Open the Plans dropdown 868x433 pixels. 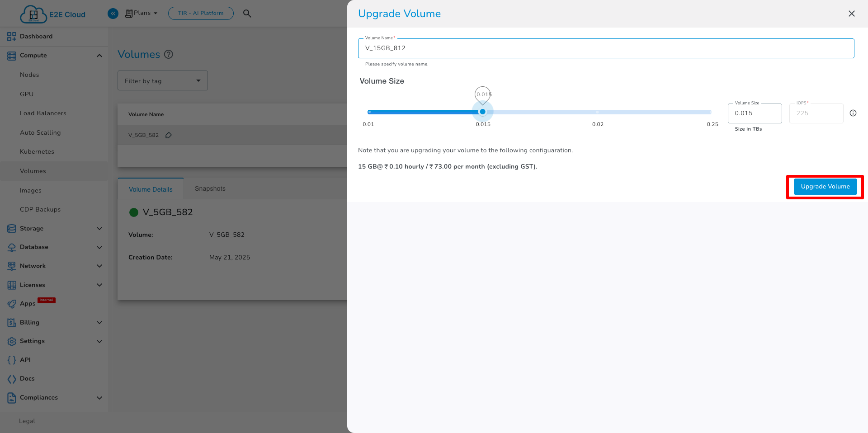click(x=142, y=13)
